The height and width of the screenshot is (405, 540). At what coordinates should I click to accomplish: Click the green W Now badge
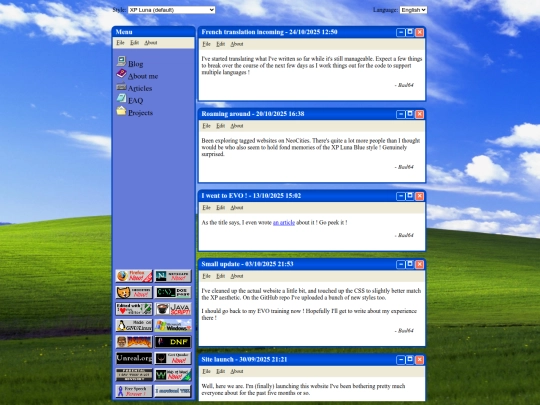[x=173, y=375]
